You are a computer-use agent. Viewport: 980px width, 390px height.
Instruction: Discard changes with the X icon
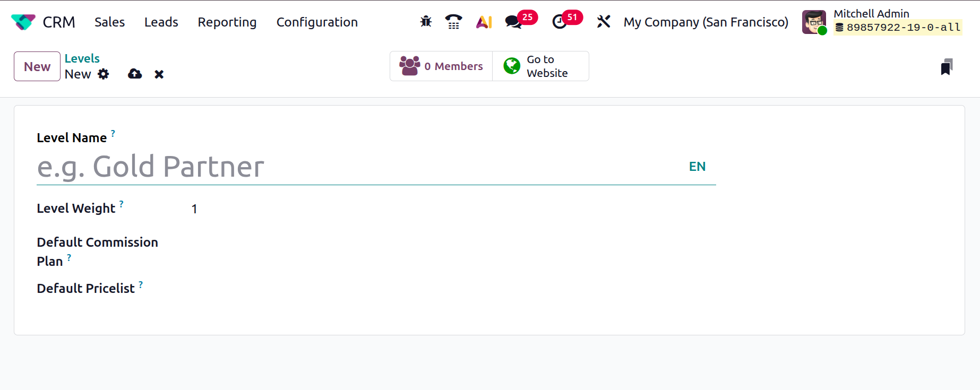tap(159, 74)
